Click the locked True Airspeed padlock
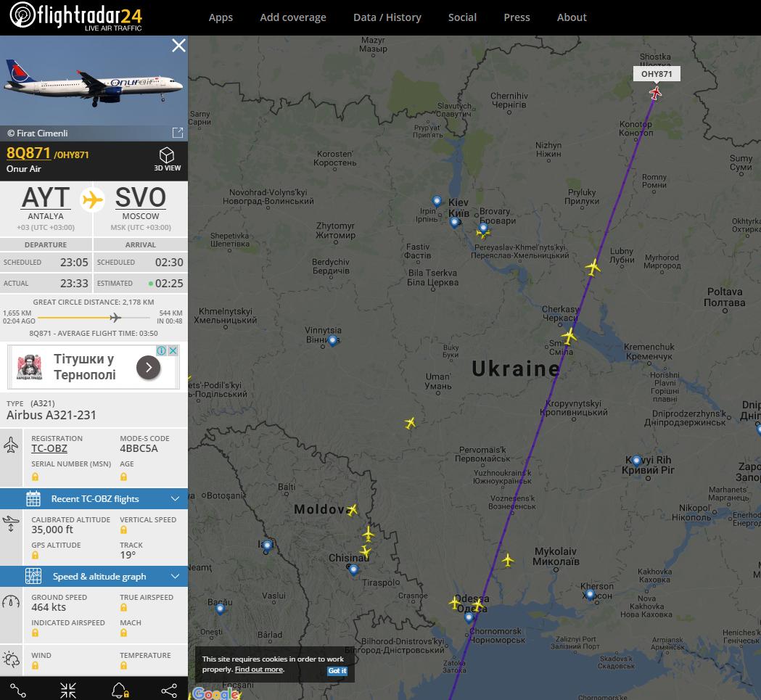 (x=124, y=607)
